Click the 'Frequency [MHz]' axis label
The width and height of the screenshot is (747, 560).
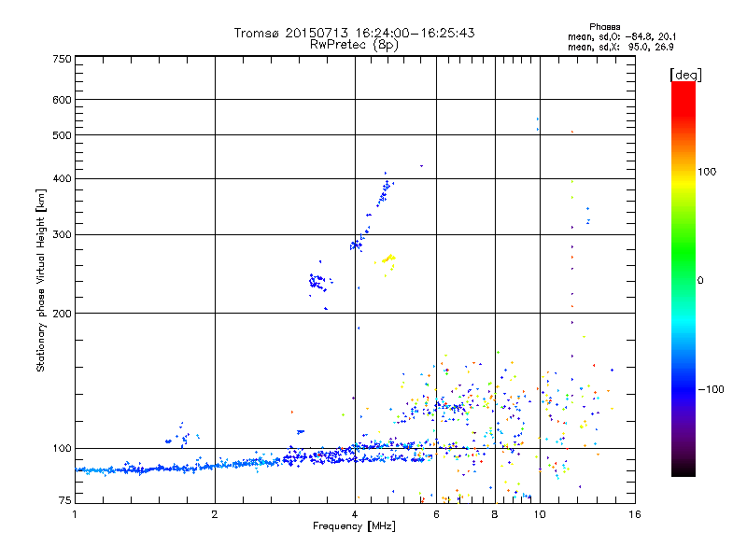[x=354, y=526]
